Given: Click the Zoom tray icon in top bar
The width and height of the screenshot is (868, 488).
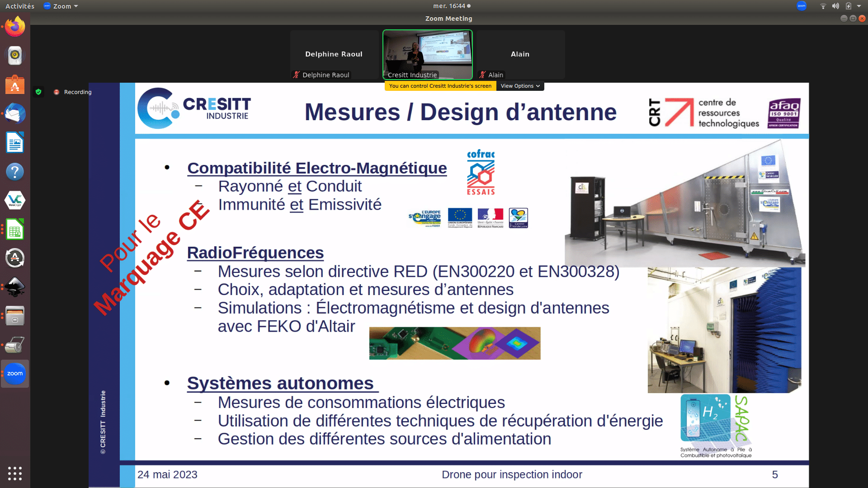Looking at the screenshot, I should (x=802, y=6).
